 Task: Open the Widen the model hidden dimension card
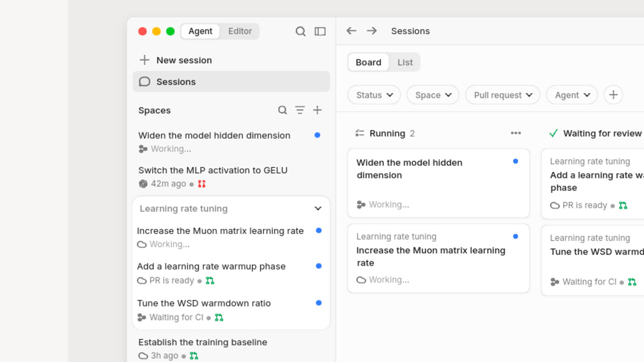point(438,183)
